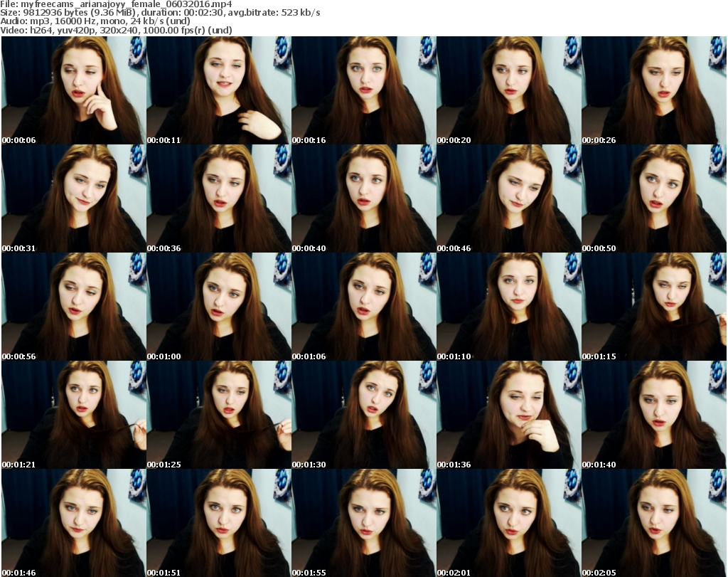
Task: Open the thumbnail marked 00:00:16
Action: (x=363, y=90)
